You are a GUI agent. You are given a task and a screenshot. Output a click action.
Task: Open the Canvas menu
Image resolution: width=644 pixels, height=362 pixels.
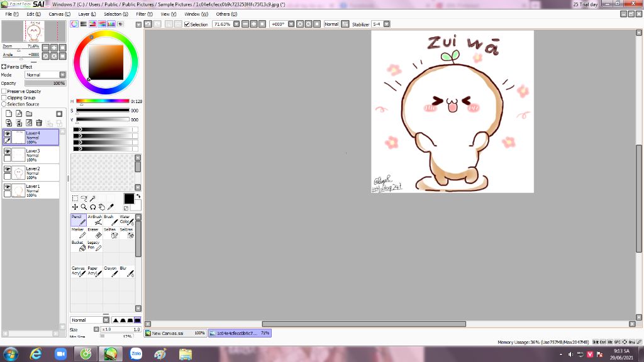(x=59, y=14)
